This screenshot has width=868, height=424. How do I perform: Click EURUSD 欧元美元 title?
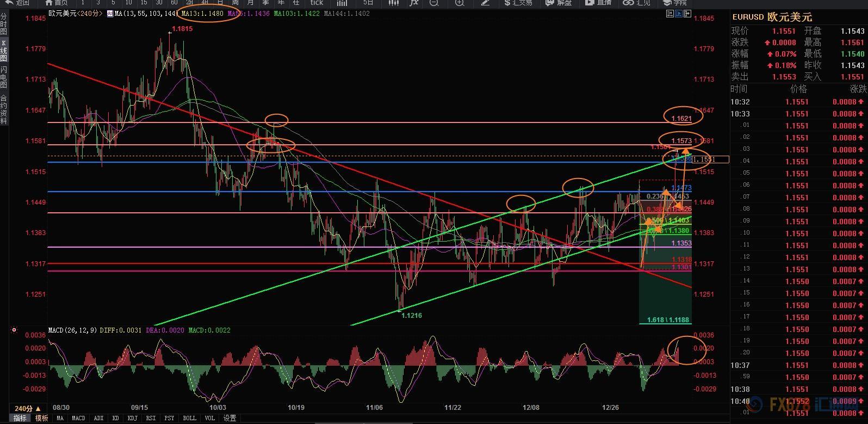pos(772,17)
